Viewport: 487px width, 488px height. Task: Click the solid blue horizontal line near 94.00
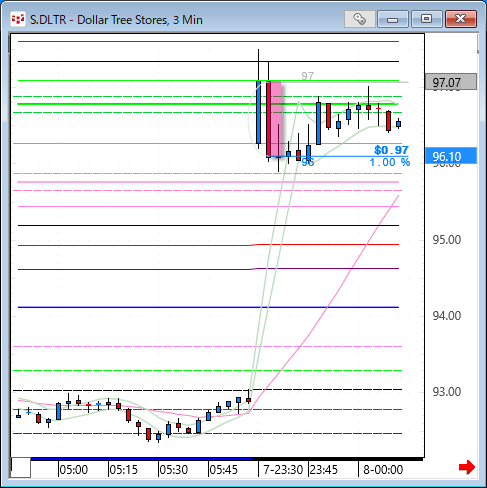[x=208, y=307]
